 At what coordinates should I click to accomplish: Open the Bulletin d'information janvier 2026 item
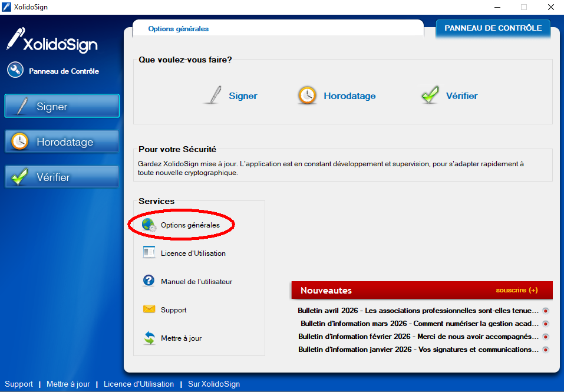418,350
